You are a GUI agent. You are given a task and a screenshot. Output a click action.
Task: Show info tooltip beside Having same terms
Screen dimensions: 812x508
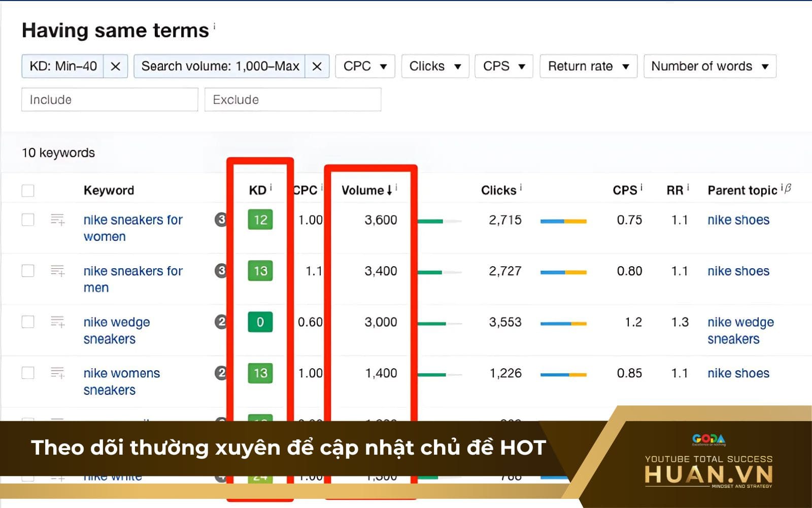[214, 25]
